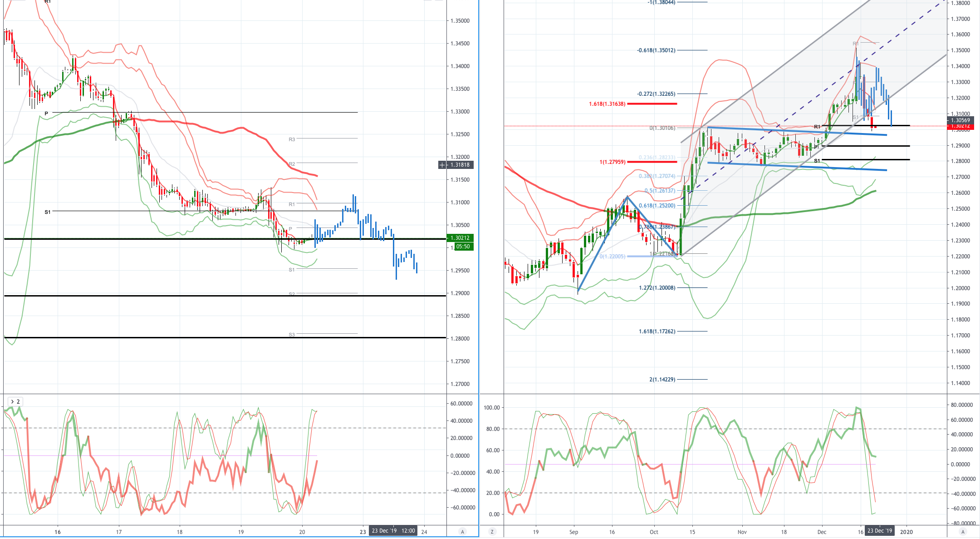Click the 1.618(1.17262) extension label
This screenshot has height=539, width=980.
(657, 331)
